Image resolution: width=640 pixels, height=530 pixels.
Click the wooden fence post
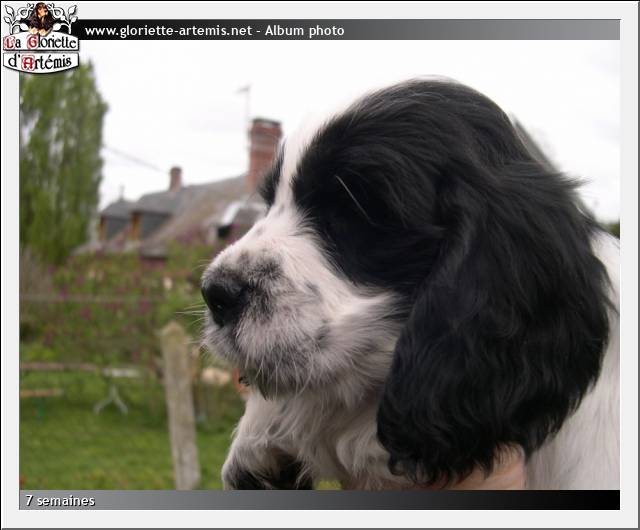(181, 405)
